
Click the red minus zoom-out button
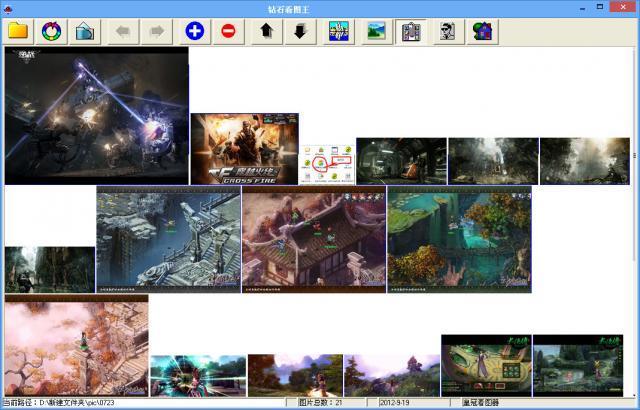coord(228,31)
